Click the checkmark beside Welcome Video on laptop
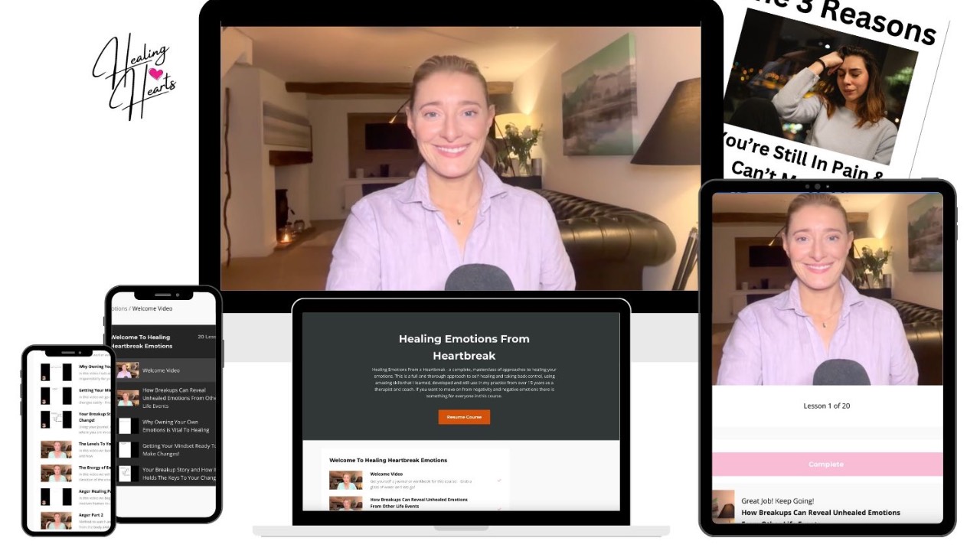This screenshot has height=551, width=980. tap(499, 481)
